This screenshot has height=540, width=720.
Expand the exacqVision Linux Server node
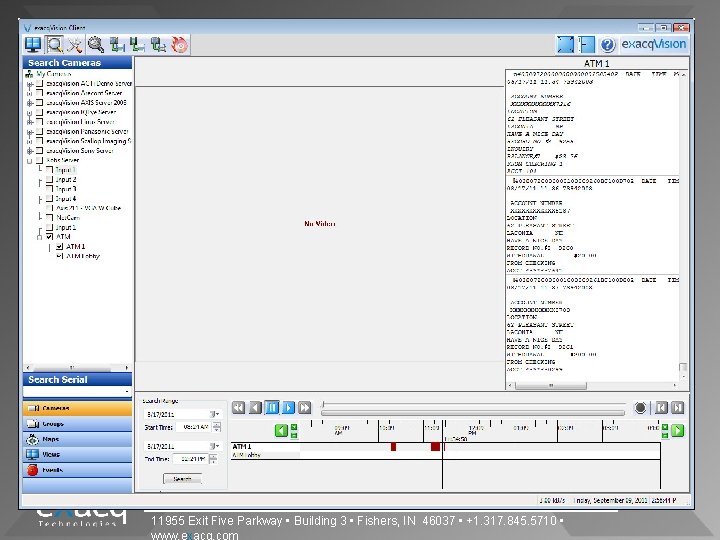[30, 122]
